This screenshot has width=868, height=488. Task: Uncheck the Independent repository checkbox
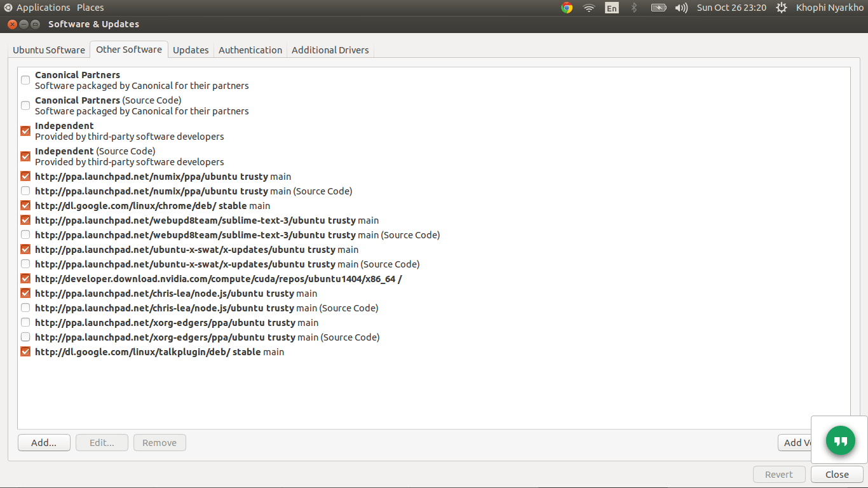pos(25,131)
